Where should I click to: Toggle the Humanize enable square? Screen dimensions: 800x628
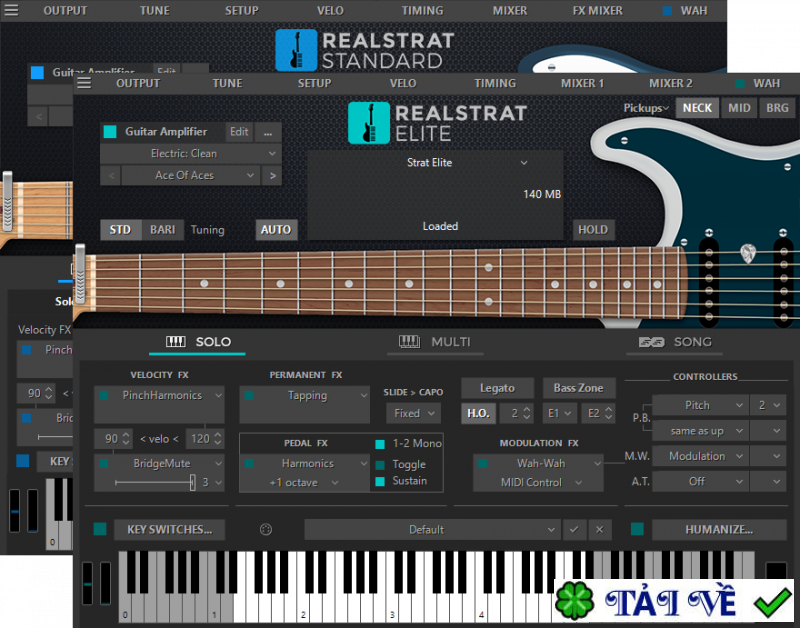click(x=637, y=529)
